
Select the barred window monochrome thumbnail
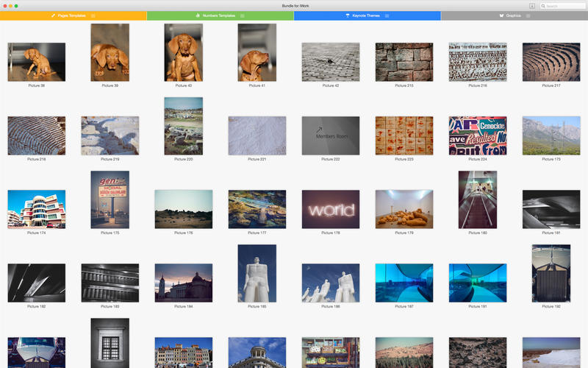(x=110, y=343)
